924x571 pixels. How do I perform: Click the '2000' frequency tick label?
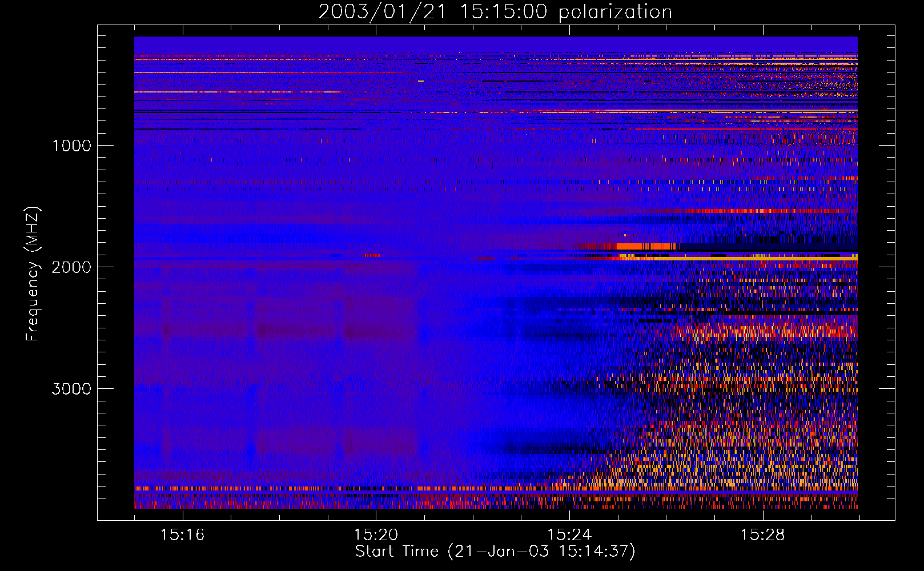click(71, 267)
